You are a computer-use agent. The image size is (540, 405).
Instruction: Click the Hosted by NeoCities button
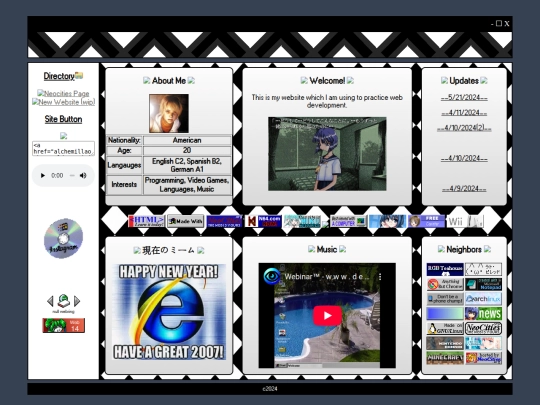coord(483,358)
